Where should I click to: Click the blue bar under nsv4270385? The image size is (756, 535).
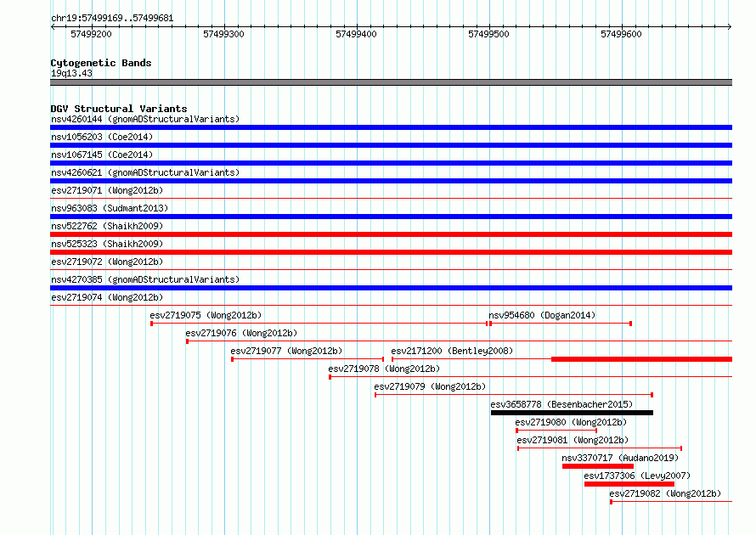tap(391, 288)
